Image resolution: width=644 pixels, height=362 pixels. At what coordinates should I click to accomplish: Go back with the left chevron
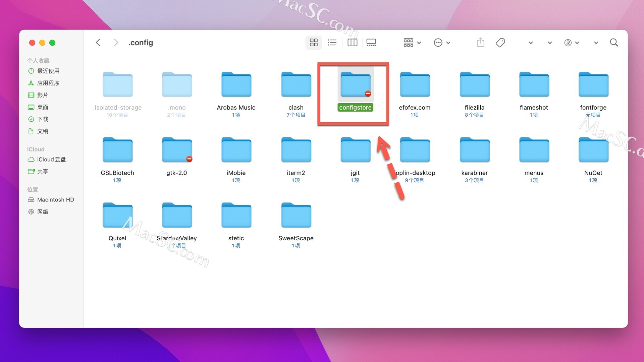pos(98,43)
